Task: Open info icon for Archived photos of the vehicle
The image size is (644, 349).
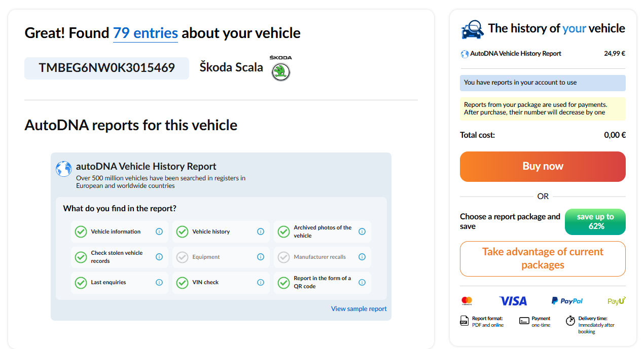Action: tap(362, 231)
